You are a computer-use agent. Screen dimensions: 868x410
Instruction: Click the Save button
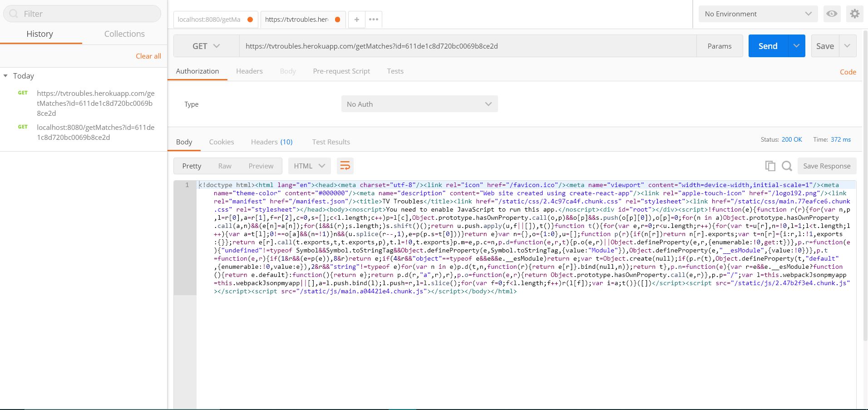pos(825,46)
